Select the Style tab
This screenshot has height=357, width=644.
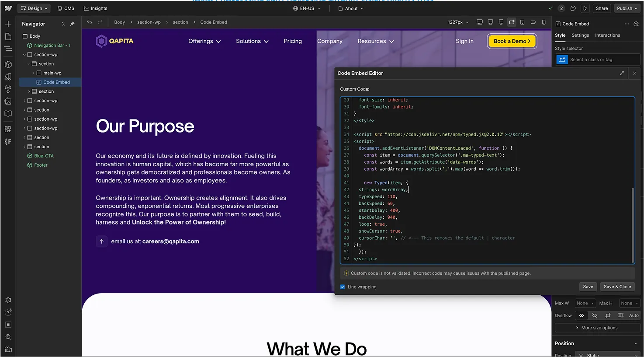(560, 35)
